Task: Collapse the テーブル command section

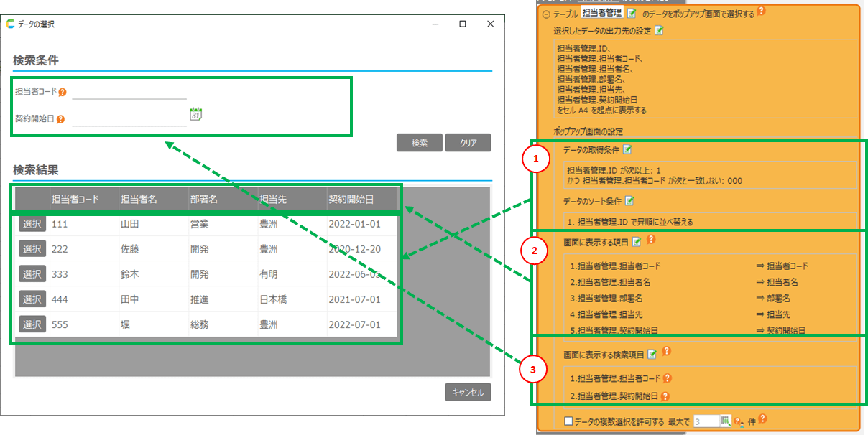Action: (x=546, y=14)
